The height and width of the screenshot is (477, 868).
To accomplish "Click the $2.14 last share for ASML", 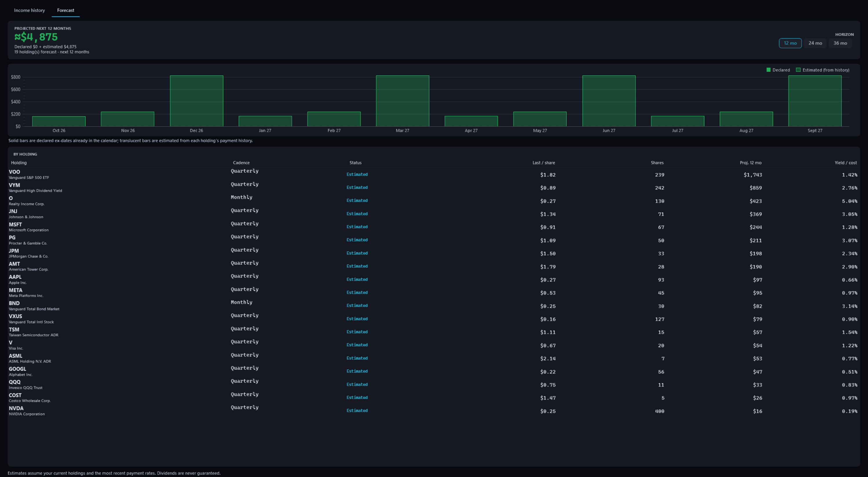I will tap(548, 359).
